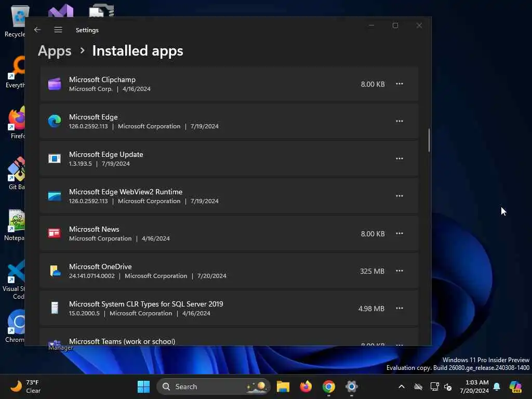Go back with the Settings back arrow

37,30
